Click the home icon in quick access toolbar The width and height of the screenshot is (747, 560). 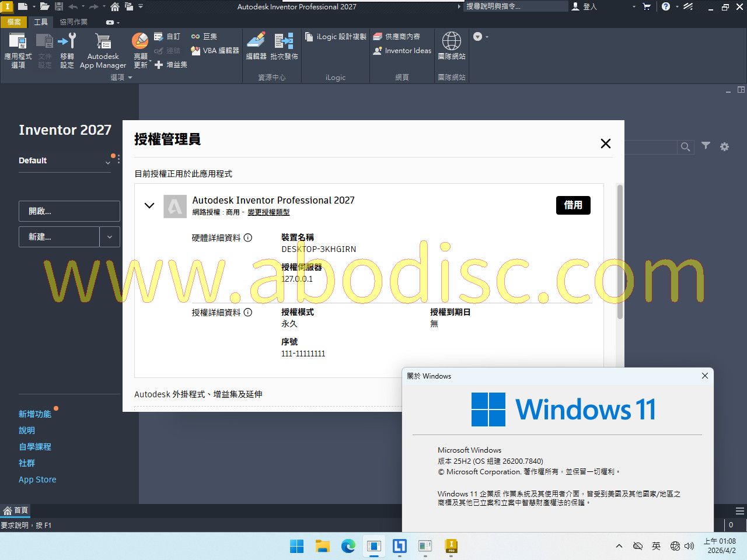[115, 7]
